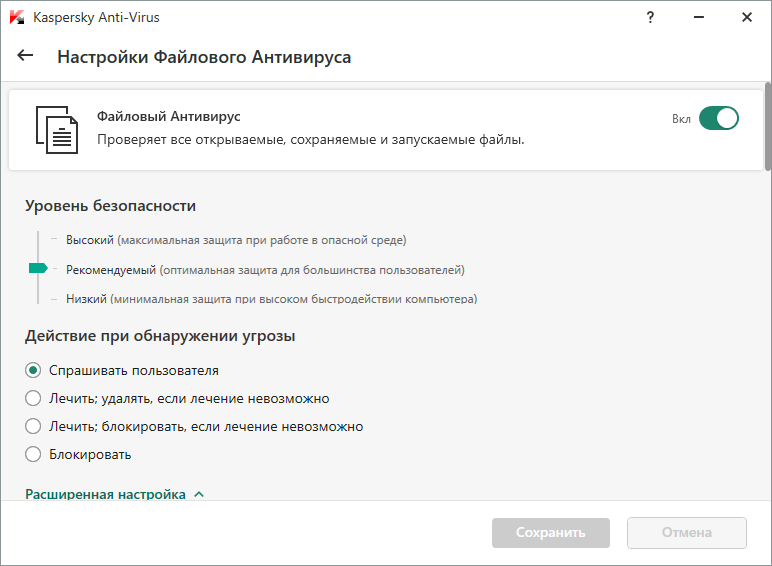Click the back arrow icon
This screenshot has width=772, height=566.
(25, 56)
